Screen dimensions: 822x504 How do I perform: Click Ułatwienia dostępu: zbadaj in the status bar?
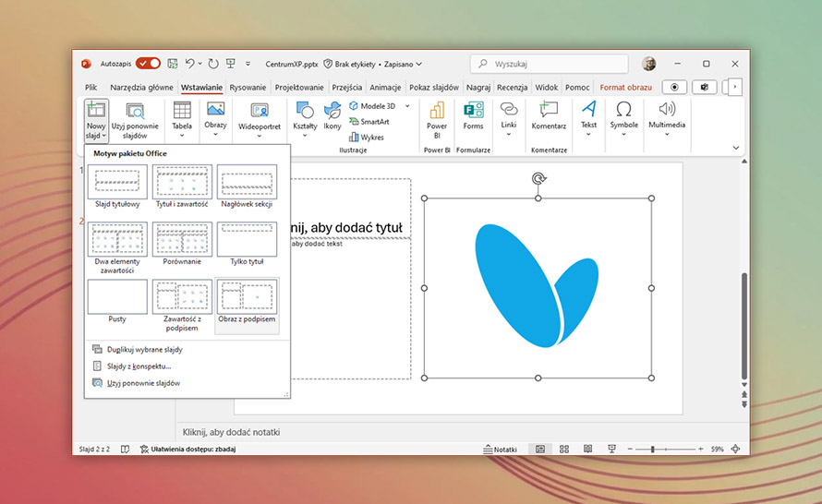(x=188, y=449)
